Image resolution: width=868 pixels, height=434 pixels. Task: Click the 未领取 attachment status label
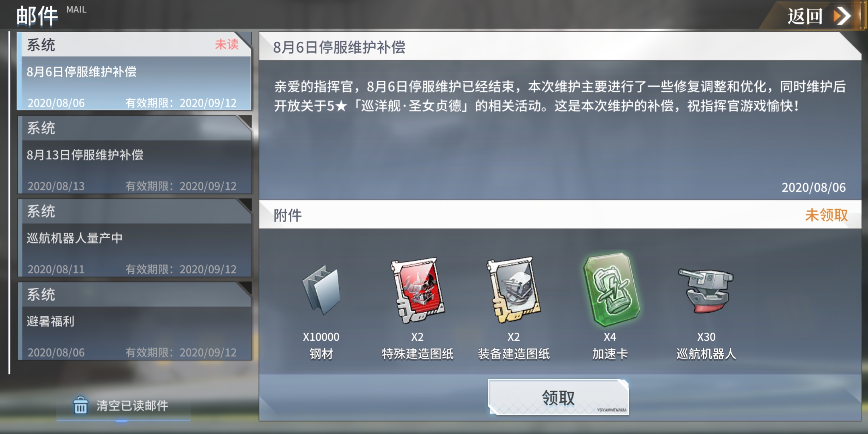point(826,215)
